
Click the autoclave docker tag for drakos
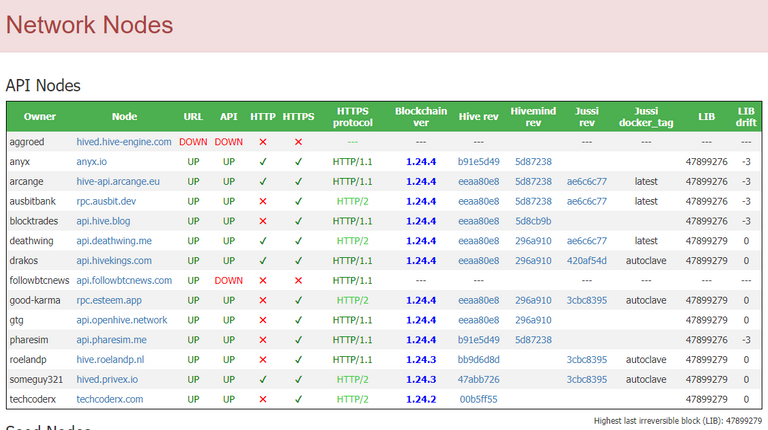click(x=646, y=261)
